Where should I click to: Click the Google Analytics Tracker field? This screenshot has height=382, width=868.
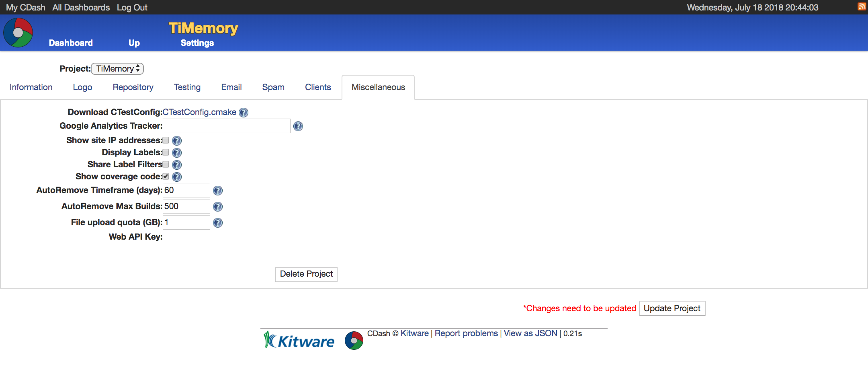[x=226, y=126]
